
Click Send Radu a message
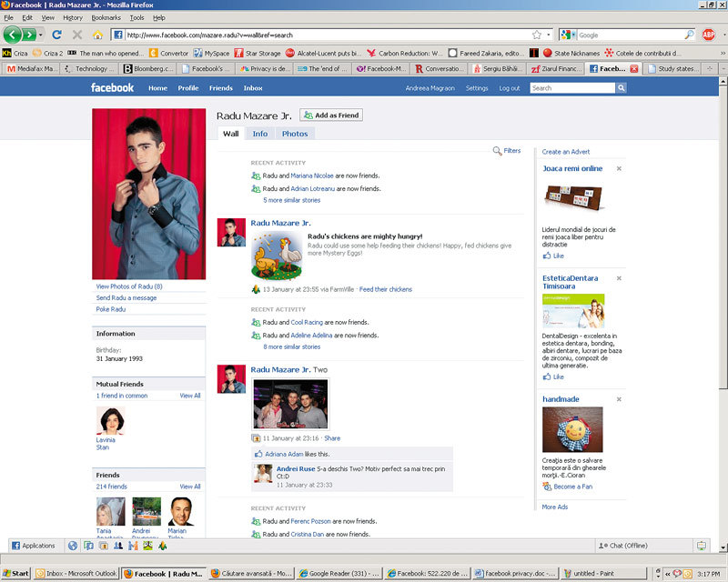coord(126,298)
